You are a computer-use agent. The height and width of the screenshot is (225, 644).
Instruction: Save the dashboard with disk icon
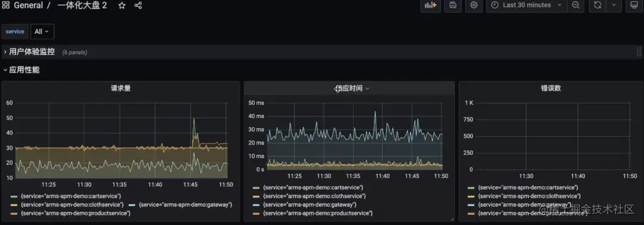[x=453, y=5]
